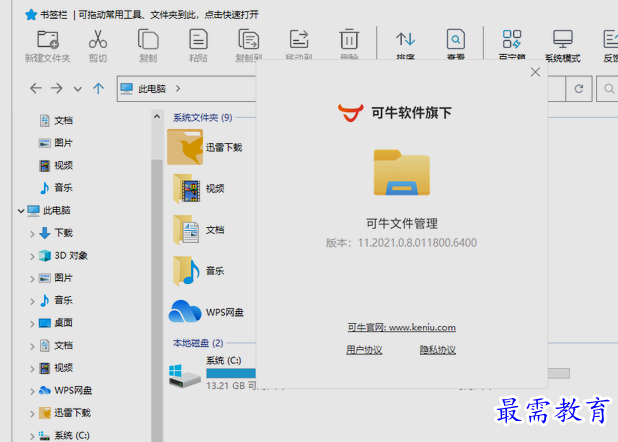Image resolution: width=618 pixels, height=442 pixels.
Task: Click the sidebar scrollbar up arrow
Action: click(157, 116)
